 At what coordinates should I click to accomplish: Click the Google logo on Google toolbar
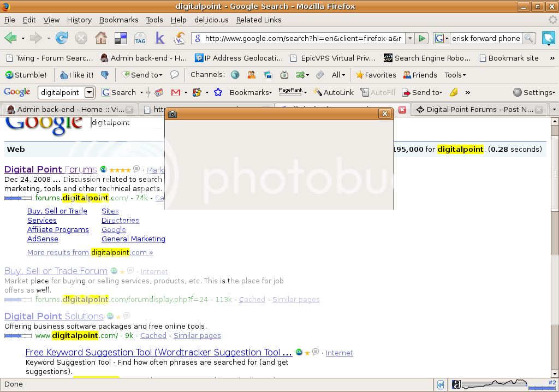coord(17,92)
